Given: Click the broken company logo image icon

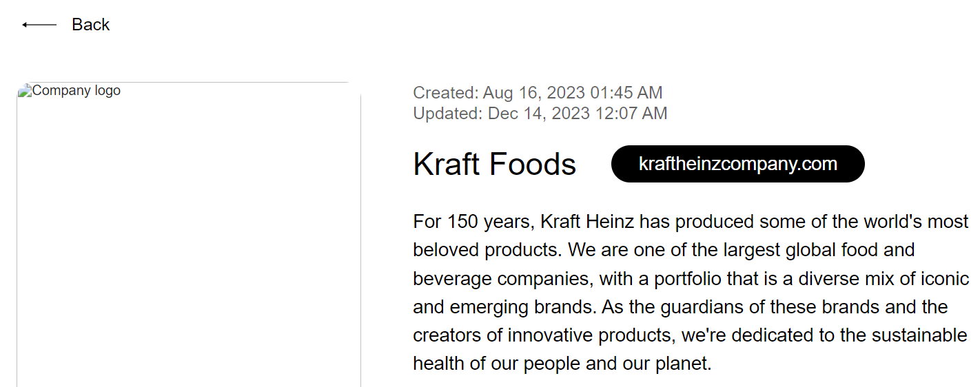Looking at the screenshot, I should tap(25, 90).
